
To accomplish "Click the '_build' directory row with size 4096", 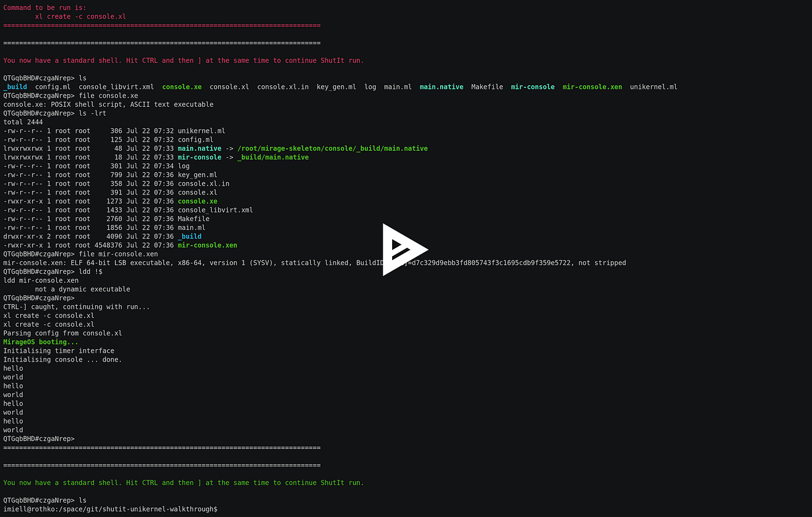I will [x=103, y=236].
